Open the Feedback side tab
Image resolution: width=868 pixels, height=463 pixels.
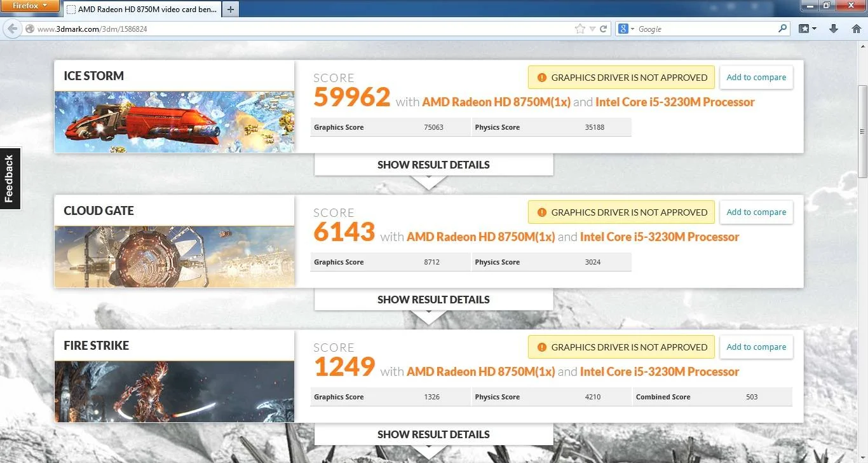(10, 179)
